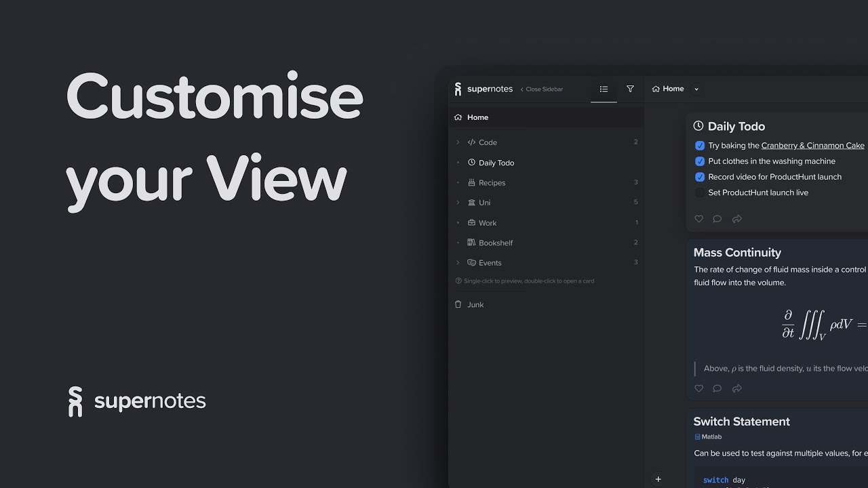
Task: Click the mass continuity equation
Action: [x=824, y=325]
